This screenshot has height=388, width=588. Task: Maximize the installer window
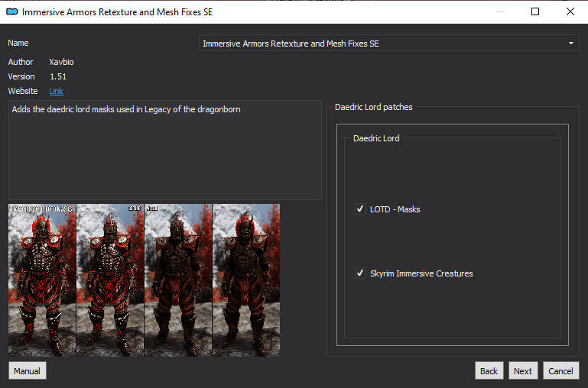(535, 11)
